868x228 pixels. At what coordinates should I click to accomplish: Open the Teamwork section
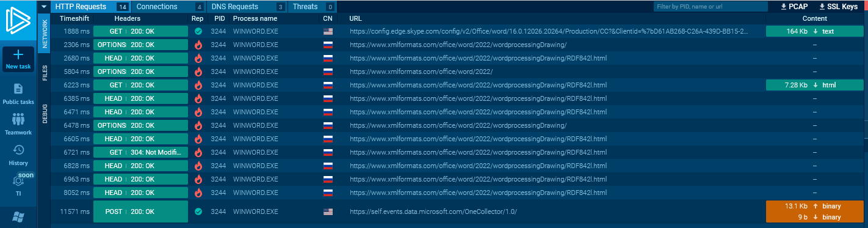click(18, 124)
